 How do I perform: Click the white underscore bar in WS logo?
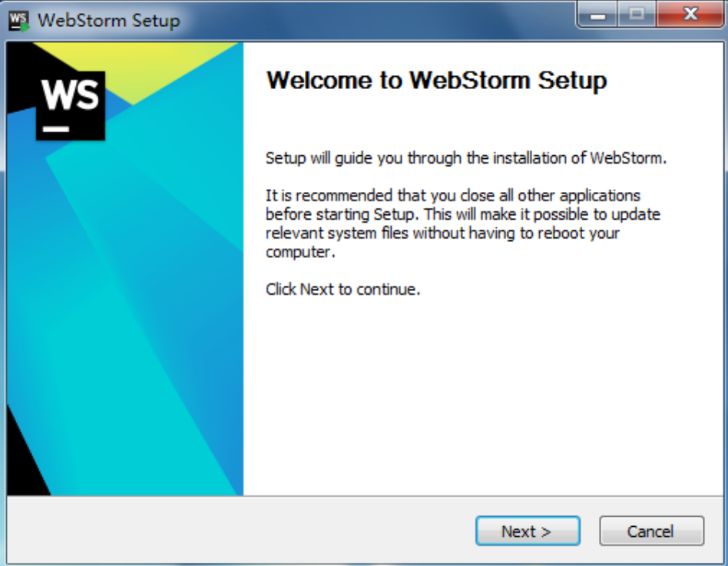point(56,129)
